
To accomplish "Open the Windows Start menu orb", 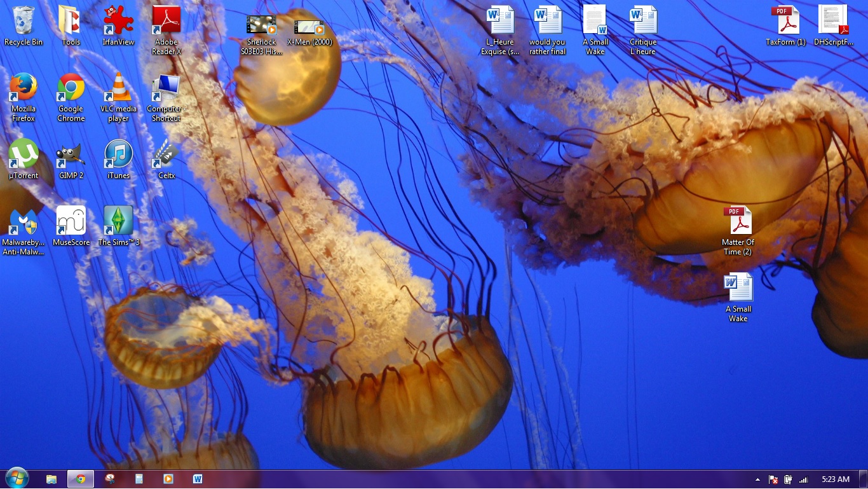I will (x=17, y=478).
